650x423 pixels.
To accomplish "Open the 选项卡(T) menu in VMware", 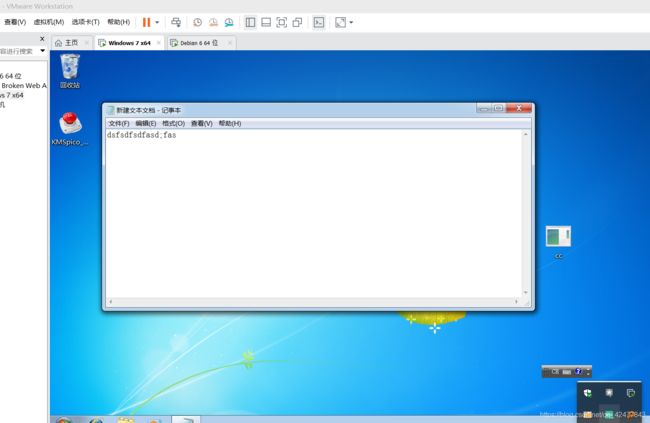I will [85, 22].
